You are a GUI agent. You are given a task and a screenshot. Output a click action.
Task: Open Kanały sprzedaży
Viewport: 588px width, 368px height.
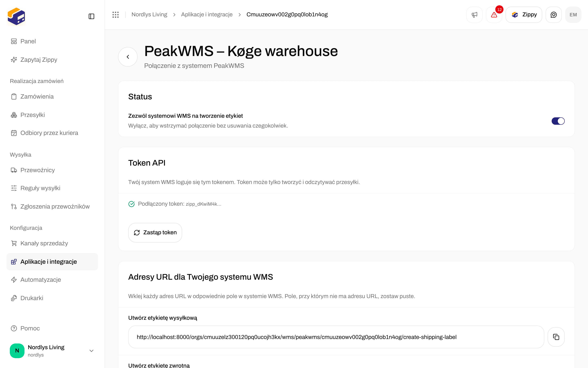(52, 243)
